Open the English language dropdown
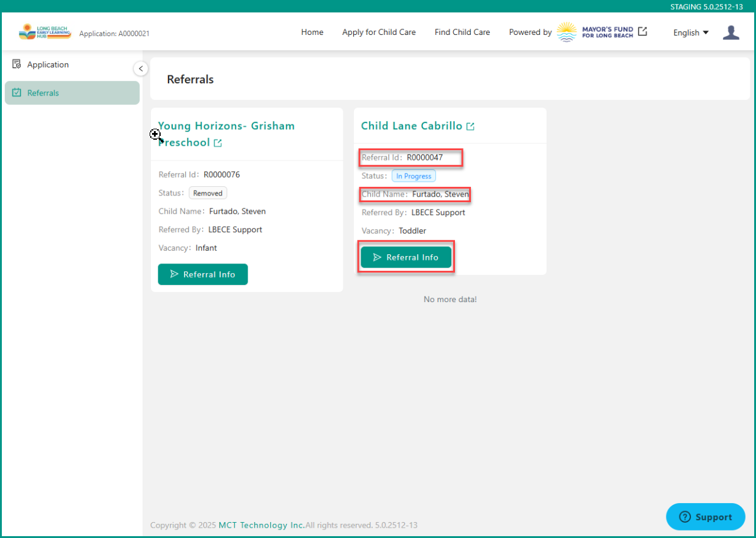This screenshot has width=756, height=538. 691,32
